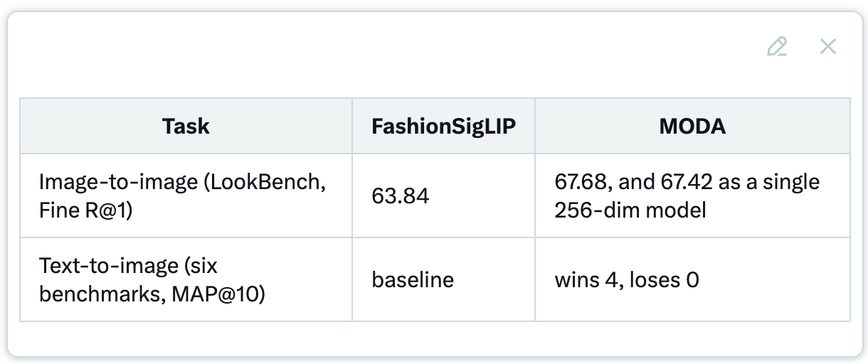The image size is (868, 364).
Task: Click the 63.84 score cell
Action: pyautogui.click(x=444, y=196)
